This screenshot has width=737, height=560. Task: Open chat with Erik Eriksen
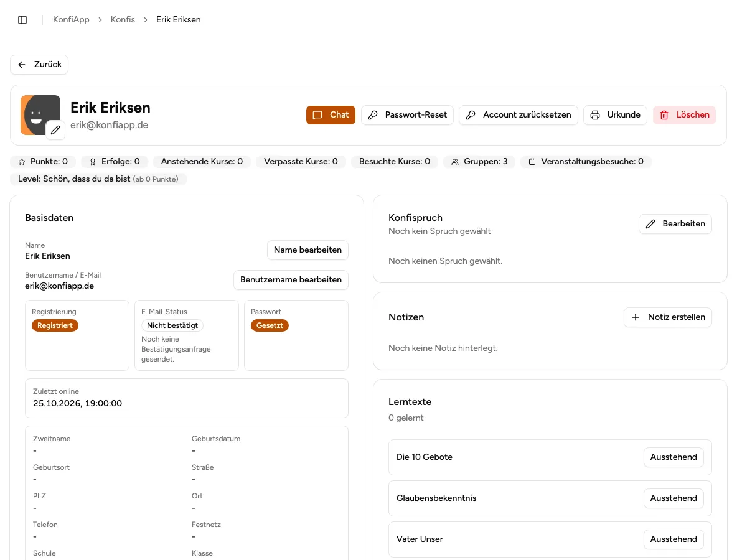(x=331, y=115)
